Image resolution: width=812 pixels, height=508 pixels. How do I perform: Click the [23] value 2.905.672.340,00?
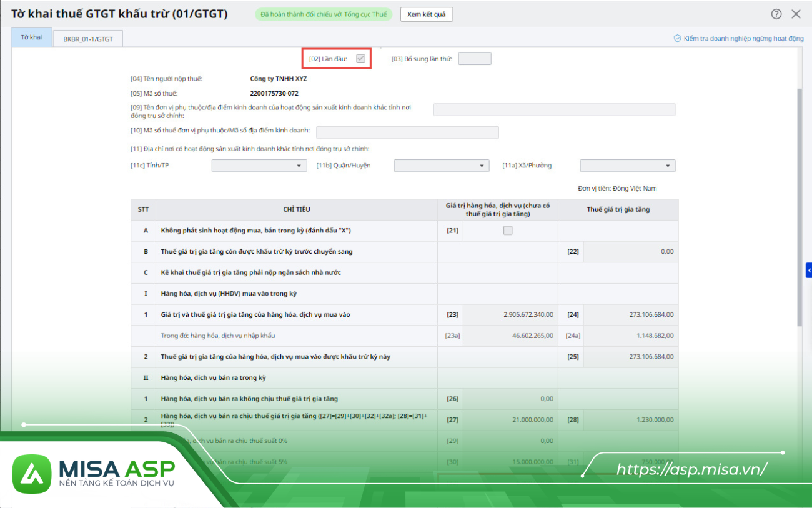click(x=528, y=315)
